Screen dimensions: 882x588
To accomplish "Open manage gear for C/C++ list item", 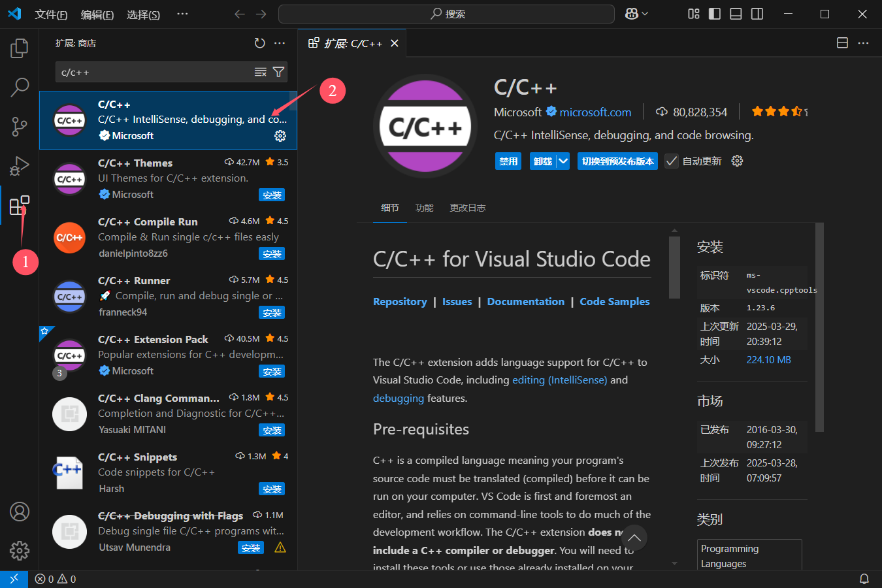I will point(280,136).
